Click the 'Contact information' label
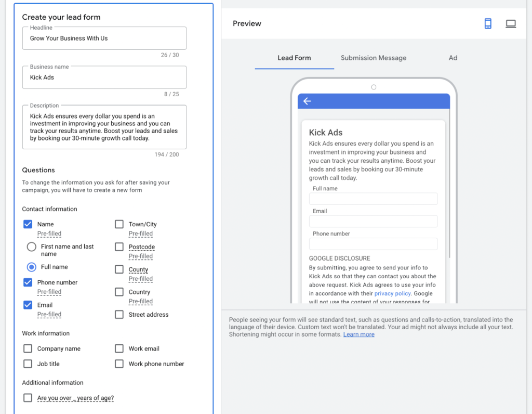The height and width of the screenshot is (414, 532). [49, 209]
